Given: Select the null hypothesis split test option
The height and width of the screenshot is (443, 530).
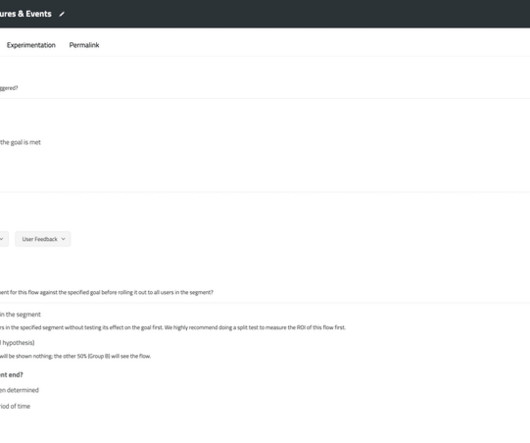Looking at the screenshot, I should [17, 343].
